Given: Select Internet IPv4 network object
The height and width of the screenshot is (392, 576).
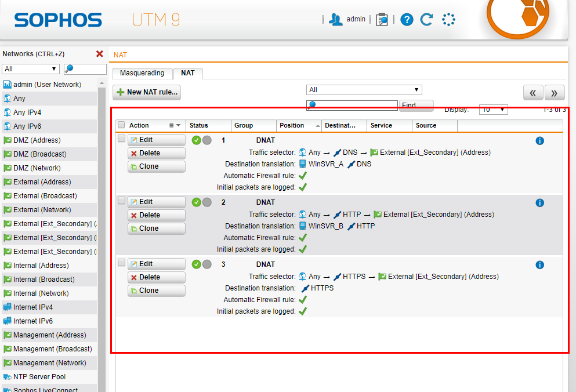Looking at the screenshot, I should 49,307.
